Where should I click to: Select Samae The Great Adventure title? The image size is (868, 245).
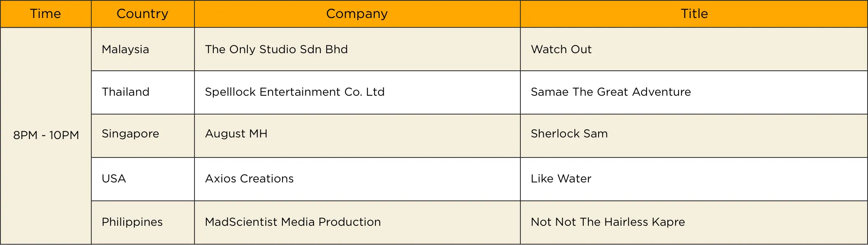[610, 92]
